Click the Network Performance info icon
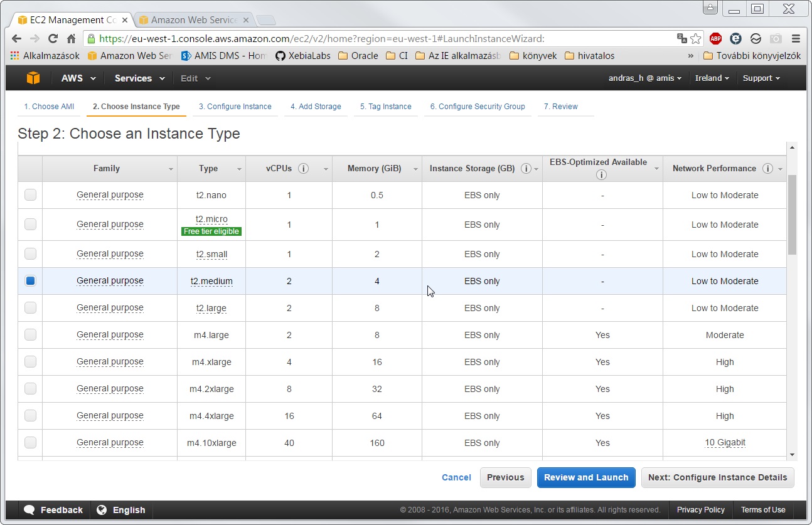The image size is (812, 525). tap(767, 169)
